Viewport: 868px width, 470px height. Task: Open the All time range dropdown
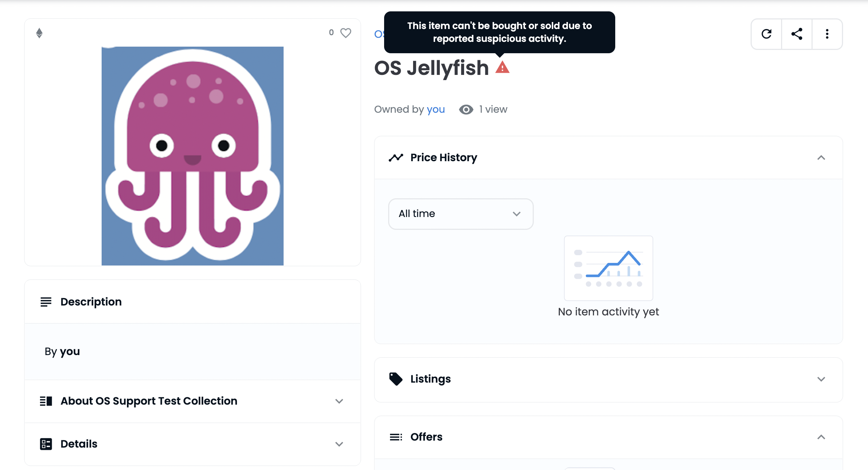460,214
